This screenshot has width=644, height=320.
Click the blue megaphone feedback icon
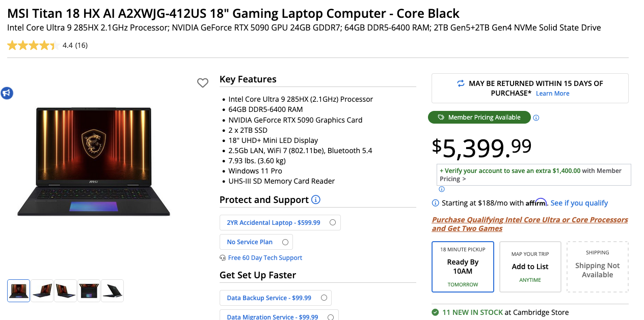point(7,93)
